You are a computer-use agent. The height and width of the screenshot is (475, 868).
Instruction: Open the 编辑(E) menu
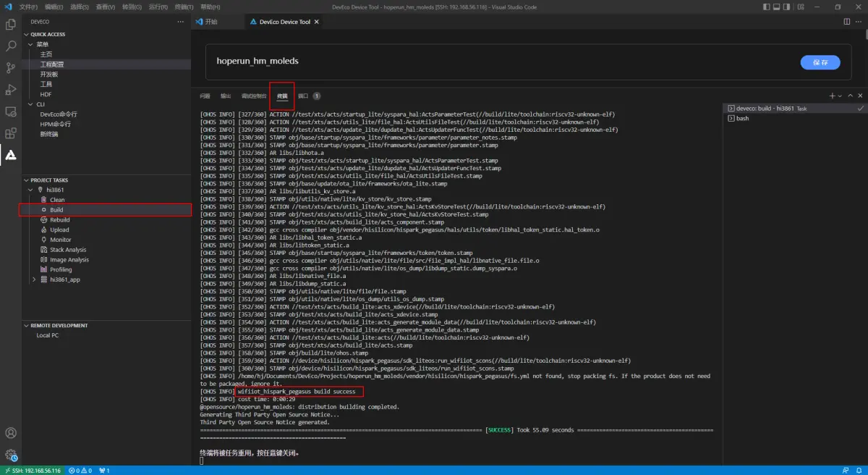pyautogui.click(x=53, y=7)
